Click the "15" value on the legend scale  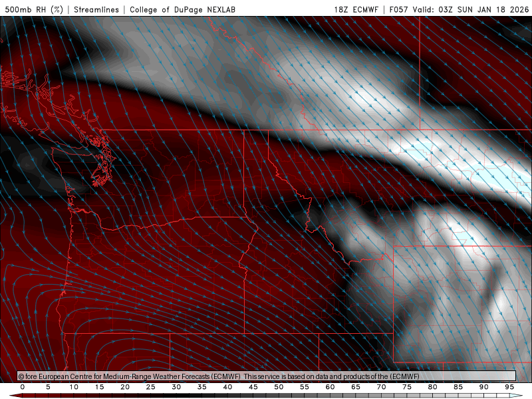pyautogui.click(x=99, y=387)
